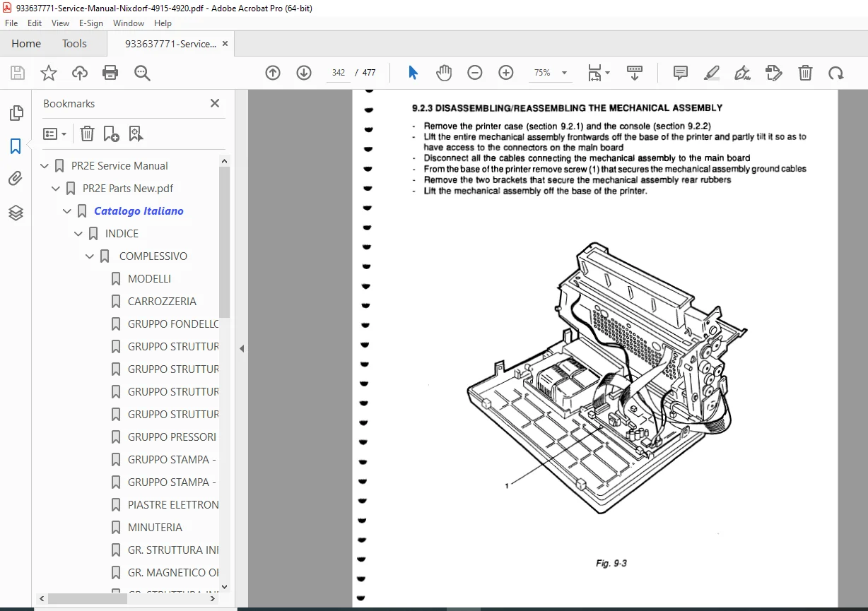Screen dimensions: 868x611
Task: Open the find text magnifier tool
Action: (142, 73)
